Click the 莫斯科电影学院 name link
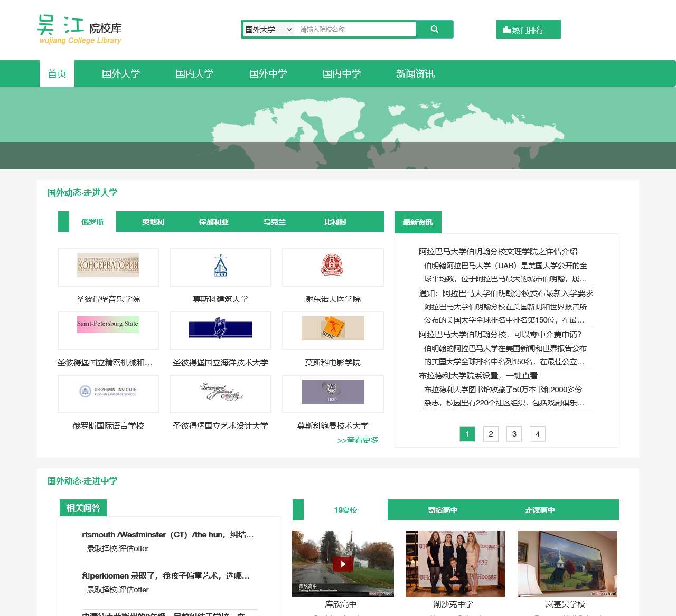The image size is (676, 616). pyautogui.click(x=333, y=363)
